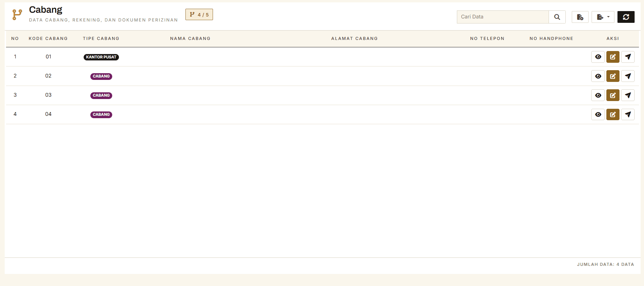Click paper plane icon for branch 02
This screenshot has width=644, height=286.
(628, 76)
